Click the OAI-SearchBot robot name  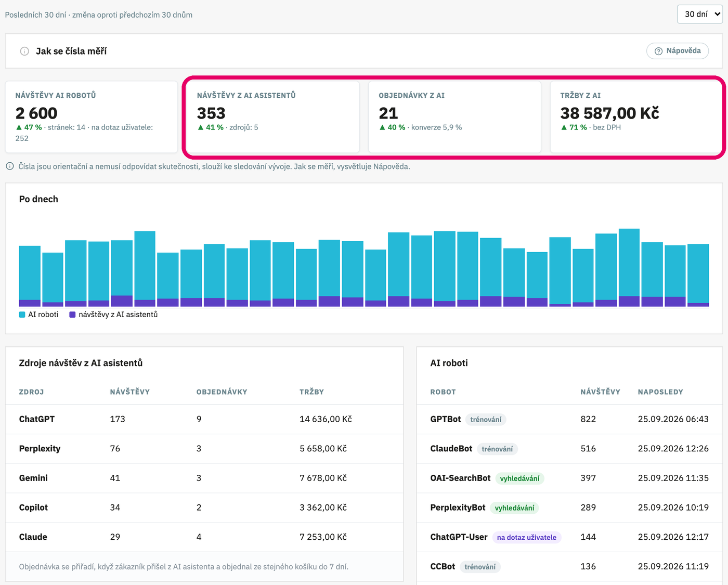[x=461, y=478]
